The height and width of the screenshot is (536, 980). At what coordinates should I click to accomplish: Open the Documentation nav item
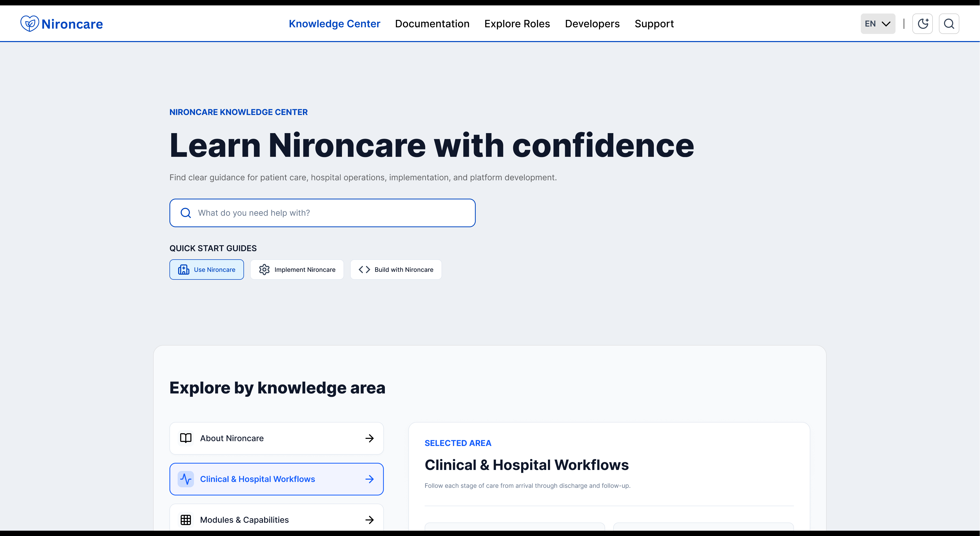(x=432, y=23)
